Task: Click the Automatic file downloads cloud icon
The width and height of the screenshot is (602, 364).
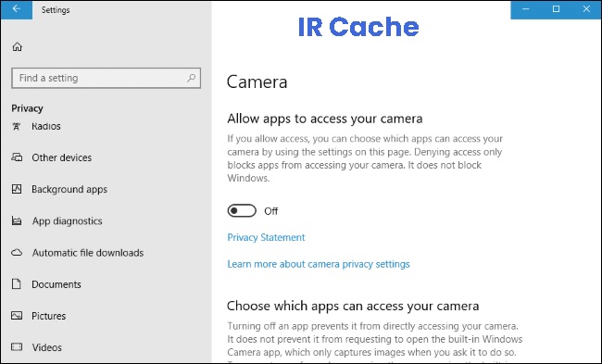Action: click(x=17, y=253)
